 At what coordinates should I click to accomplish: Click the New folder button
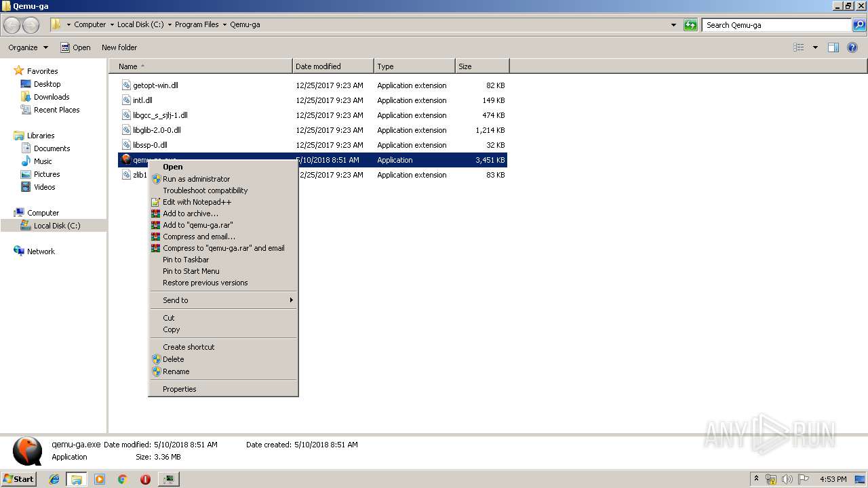[x=119, y=47]
